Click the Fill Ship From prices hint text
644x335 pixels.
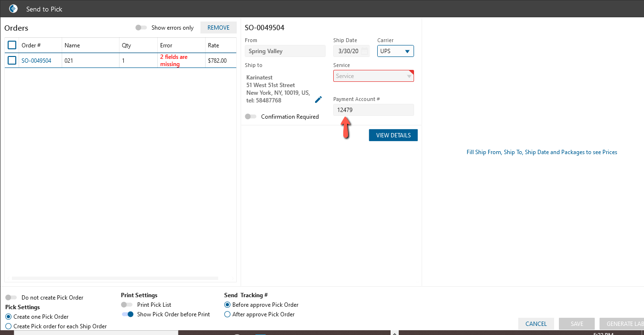coord(542,152)
